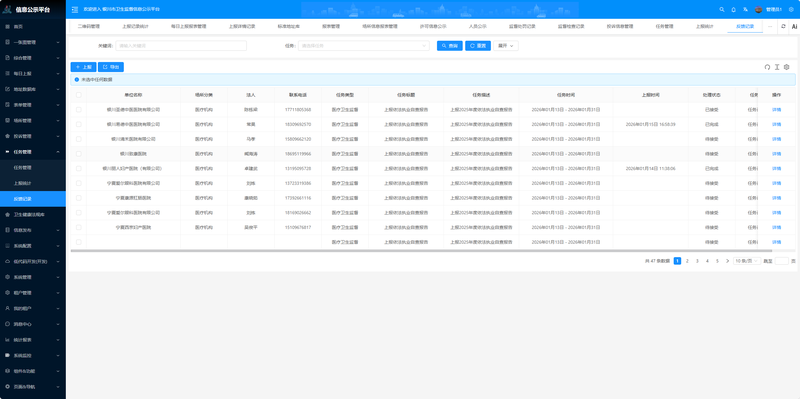Click the 综合管理 sidebar icon
The height and width of the screenshot is (399, 800).
coord(7,58)
